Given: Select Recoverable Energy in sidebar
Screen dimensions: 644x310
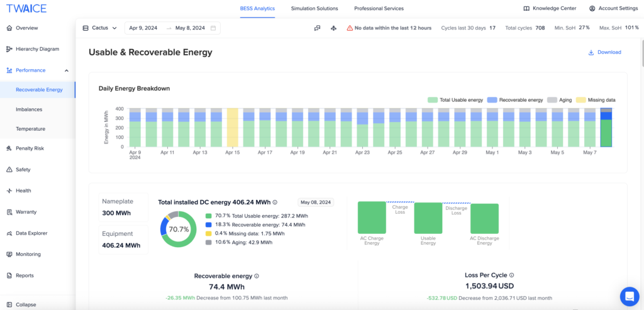Looking at the screenshot, I should click(x=38, y=90).
